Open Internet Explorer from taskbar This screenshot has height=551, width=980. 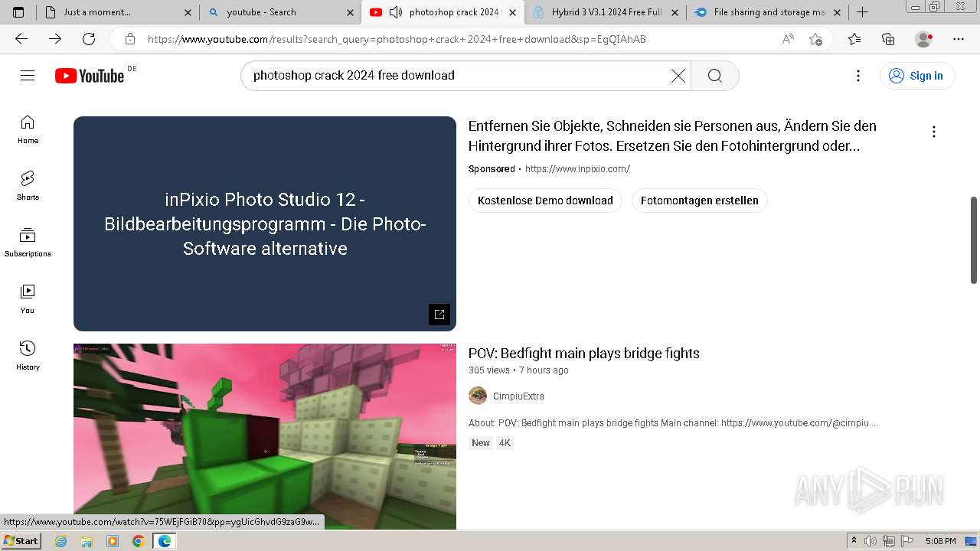coord(61,541)
